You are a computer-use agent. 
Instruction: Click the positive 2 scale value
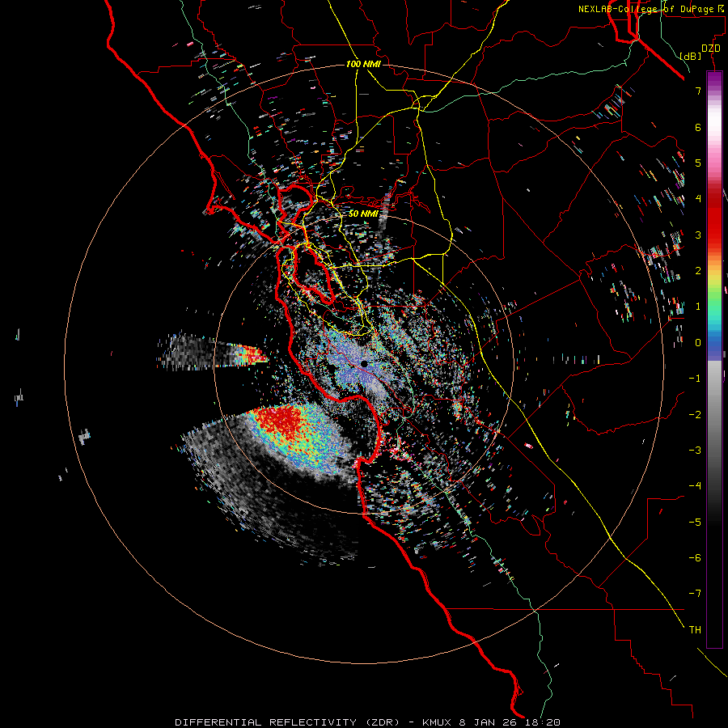click(x=698, y=271)
